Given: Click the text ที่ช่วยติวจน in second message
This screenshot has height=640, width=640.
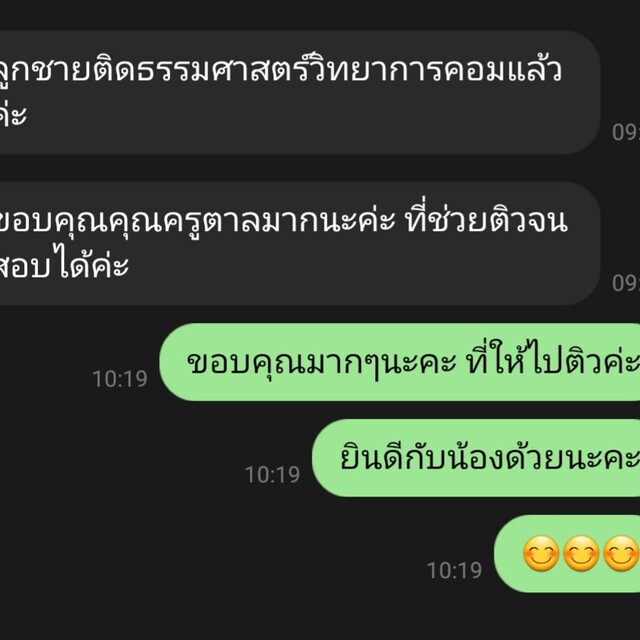Looking at the screenshot, I should click(486, 219).
